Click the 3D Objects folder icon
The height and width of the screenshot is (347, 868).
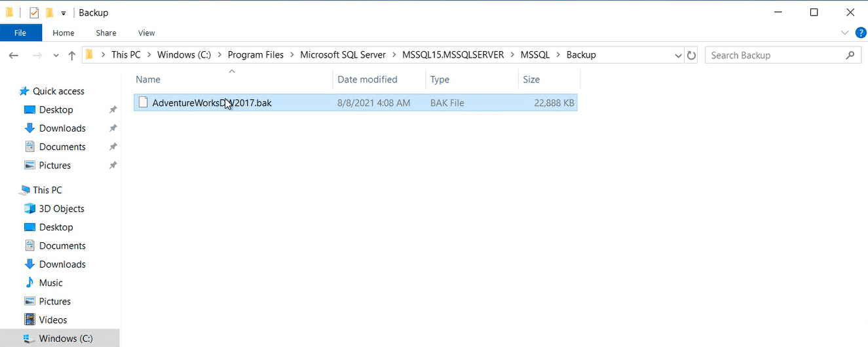[29, 209]
